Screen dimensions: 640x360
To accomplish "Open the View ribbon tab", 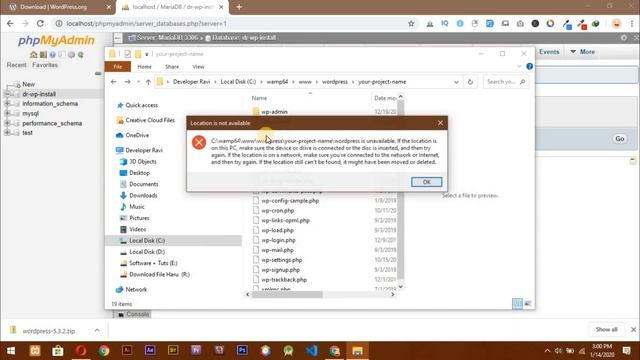I will tap(198, 67).
